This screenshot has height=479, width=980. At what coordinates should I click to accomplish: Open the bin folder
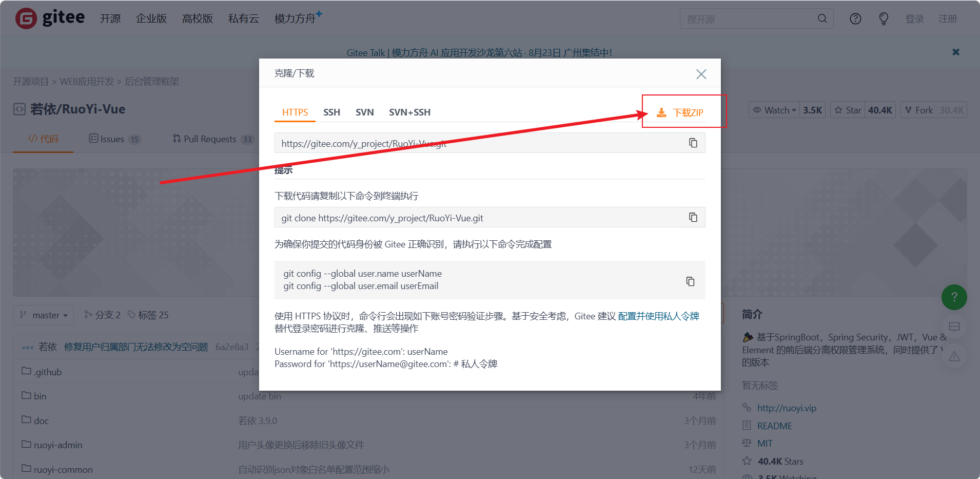pyautogui.click(x=40, y=396)
